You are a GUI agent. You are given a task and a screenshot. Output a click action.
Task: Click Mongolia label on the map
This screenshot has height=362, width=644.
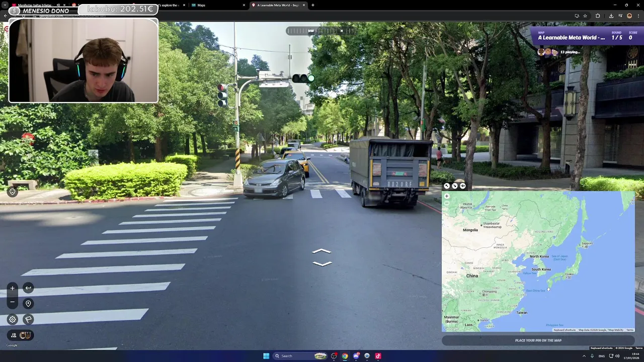[470, 230]
